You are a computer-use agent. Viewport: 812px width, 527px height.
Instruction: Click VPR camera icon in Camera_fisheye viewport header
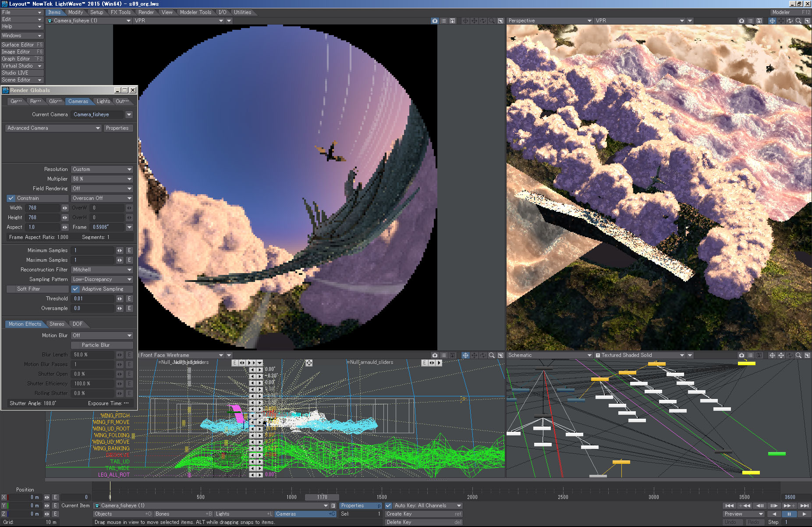(434, 21)
